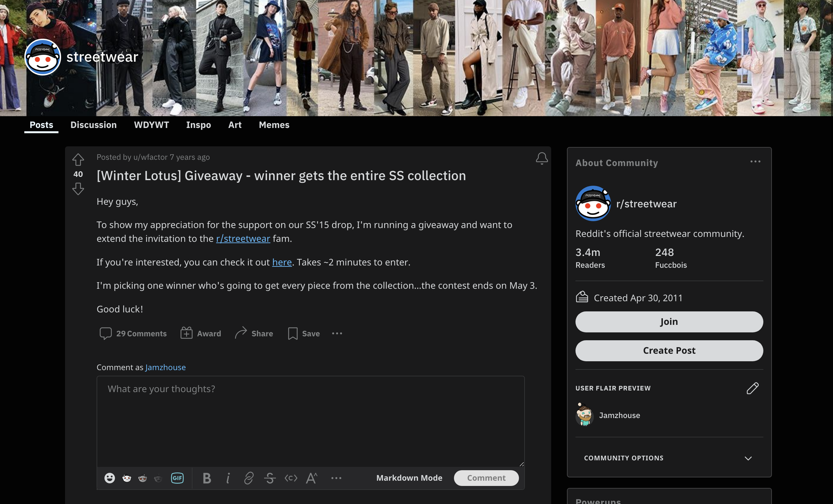The width and height of the screenshot is (833, 504).
Task: Click the Create Post button
Action: pyautogui.click(x=669, y=351)
